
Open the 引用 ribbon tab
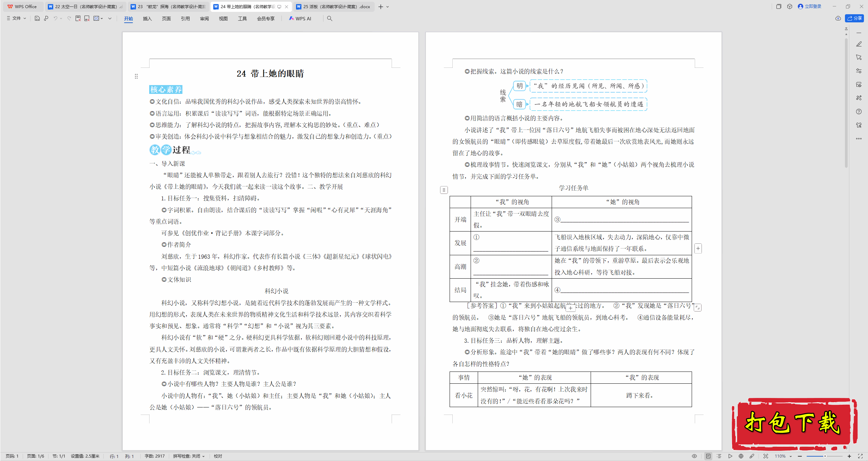(185, 19)
